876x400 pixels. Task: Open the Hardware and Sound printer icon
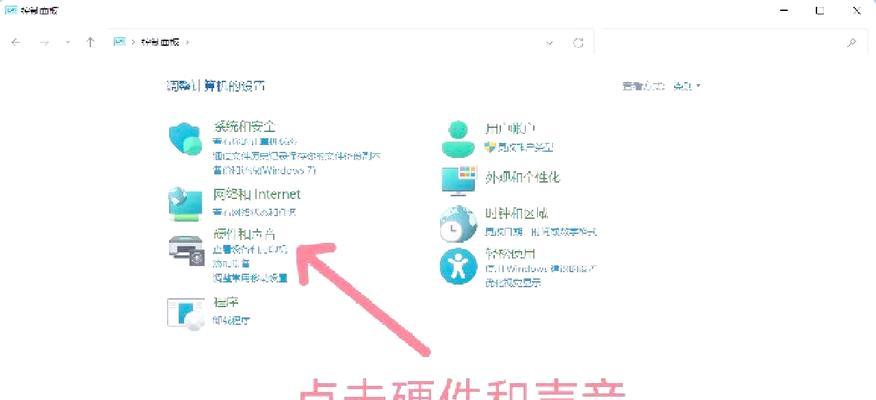pyautogui.click(x=187, y=251)
